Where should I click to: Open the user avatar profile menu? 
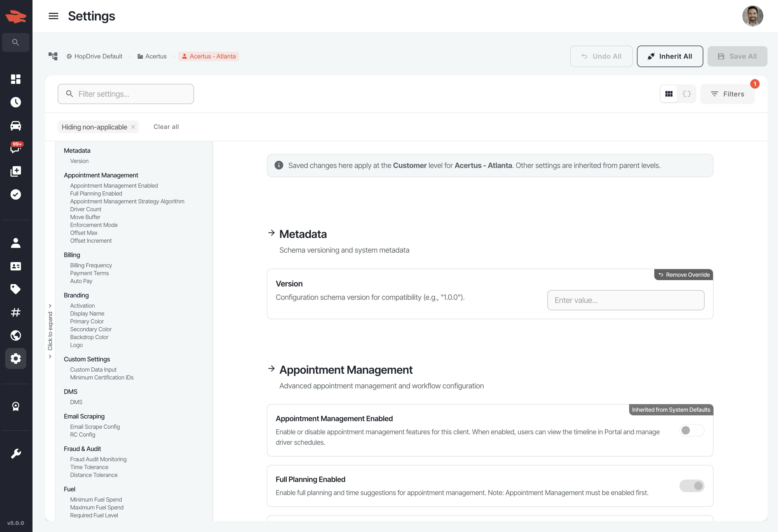click(753, 16)
